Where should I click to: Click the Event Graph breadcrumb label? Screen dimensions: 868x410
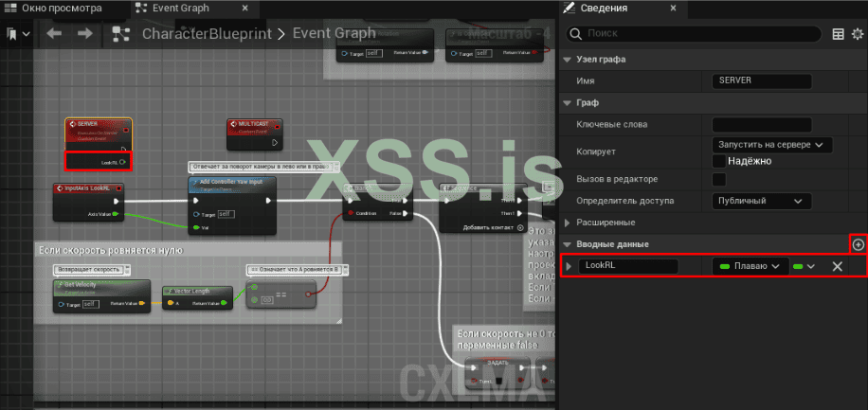[334, 33]
